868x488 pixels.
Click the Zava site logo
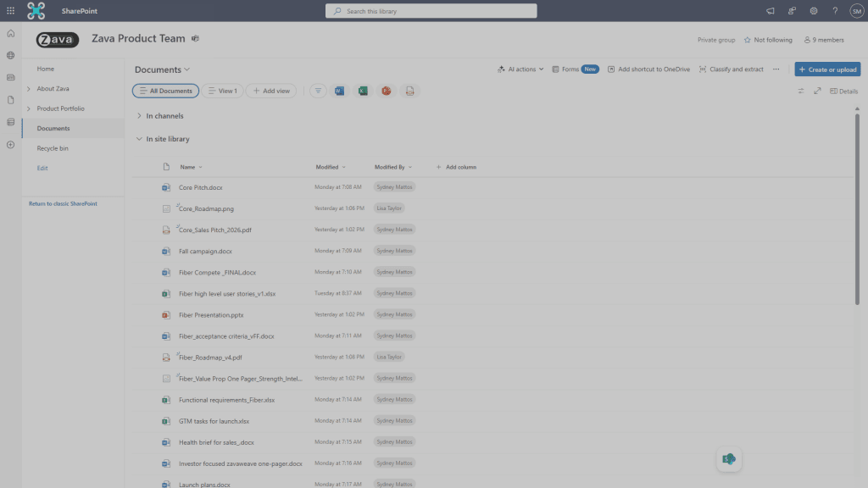58,39
